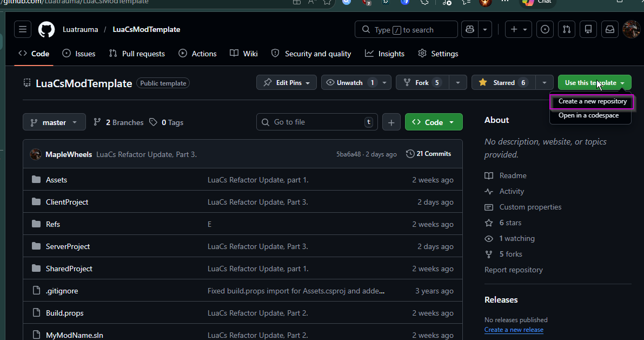Image resolution: width=644 pixels, height=340 pixels.
Task: Select Create a new repository
Action: [592, 102]
